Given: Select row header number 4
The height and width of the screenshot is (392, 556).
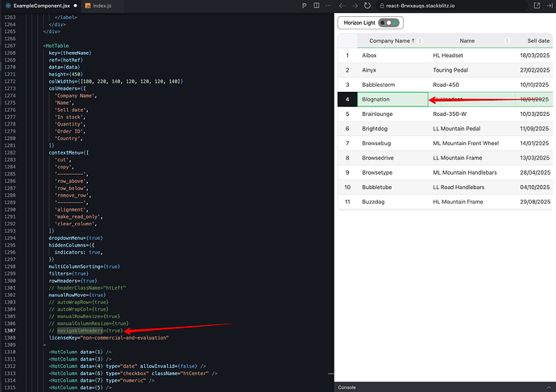Looking at the screenshot, I should point(347,99).
